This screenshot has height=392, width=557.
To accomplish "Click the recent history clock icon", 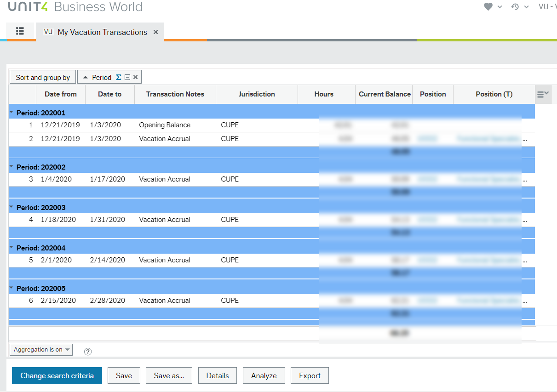I will click(515, 7).
